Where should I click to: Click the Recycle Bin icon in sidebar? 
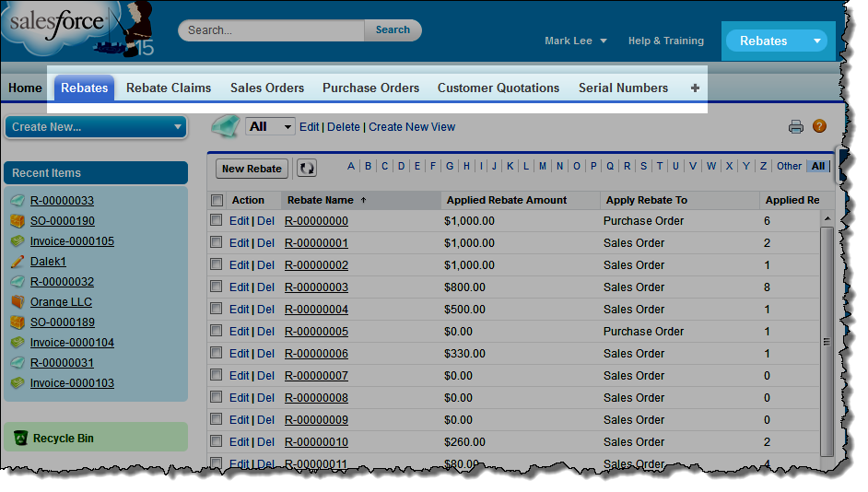pyautogui.click(x=20, y=439)
